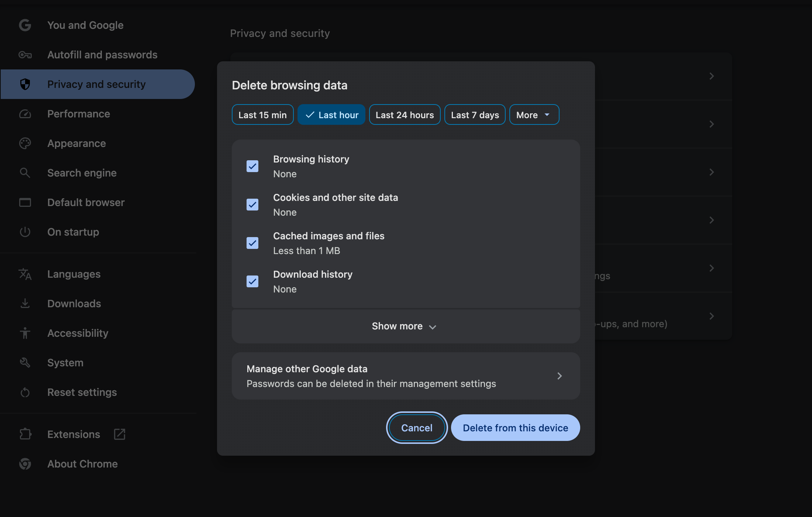Click the Chrome logo icon for About Chrome
812x517 pixels.
click(25, 464)
